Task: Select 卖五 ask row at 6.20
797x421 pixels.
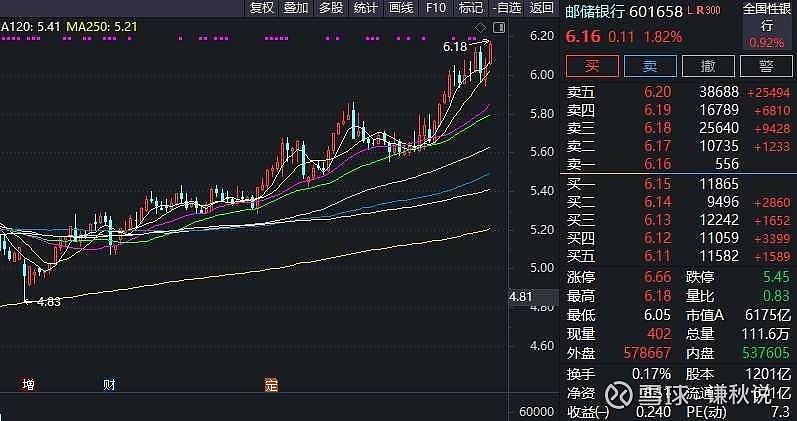Action: tap(678, 92)
